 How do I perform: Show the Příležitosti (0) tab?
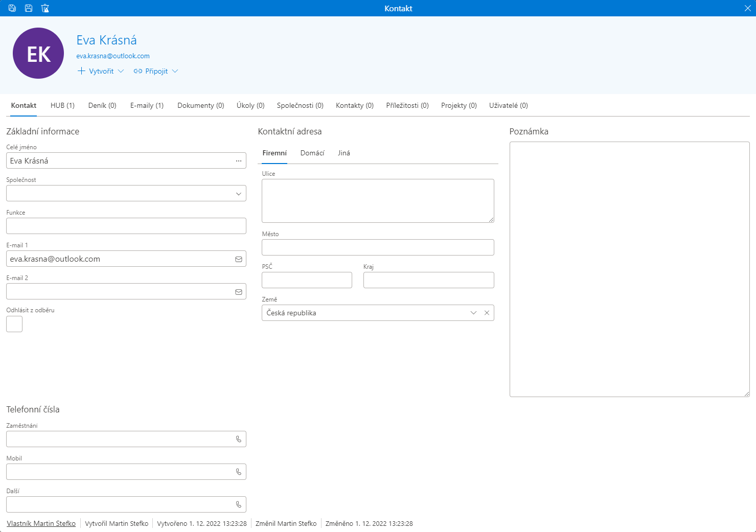click(407, 105)
